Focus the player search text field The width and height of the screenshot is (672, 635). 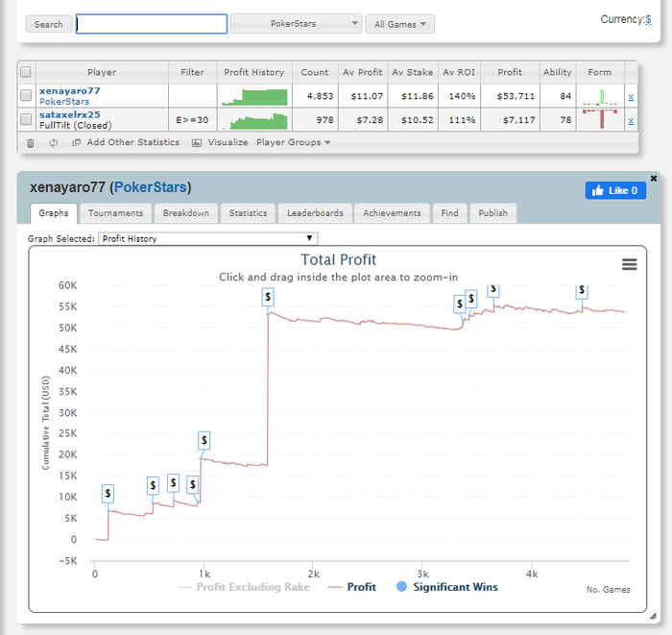[152, 24]
